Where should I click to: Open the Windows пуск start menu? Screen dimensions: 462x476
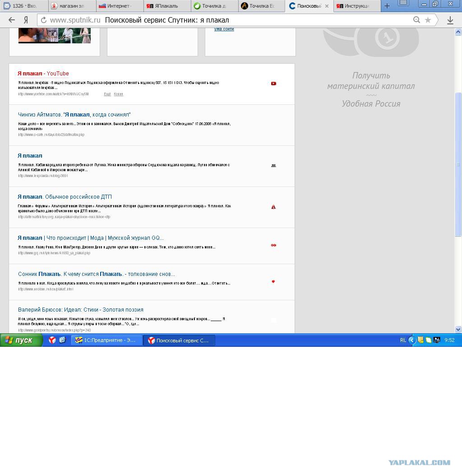coord(21,340)
